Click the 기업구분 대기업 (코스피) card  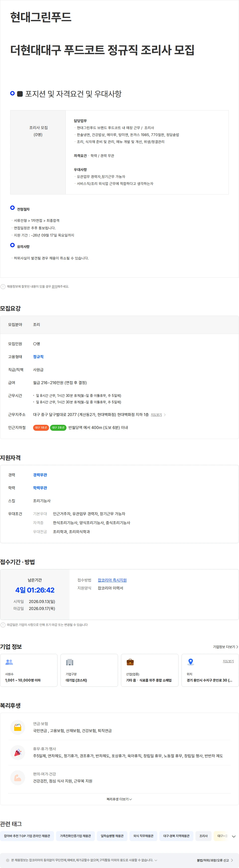(x=89, y=670)
